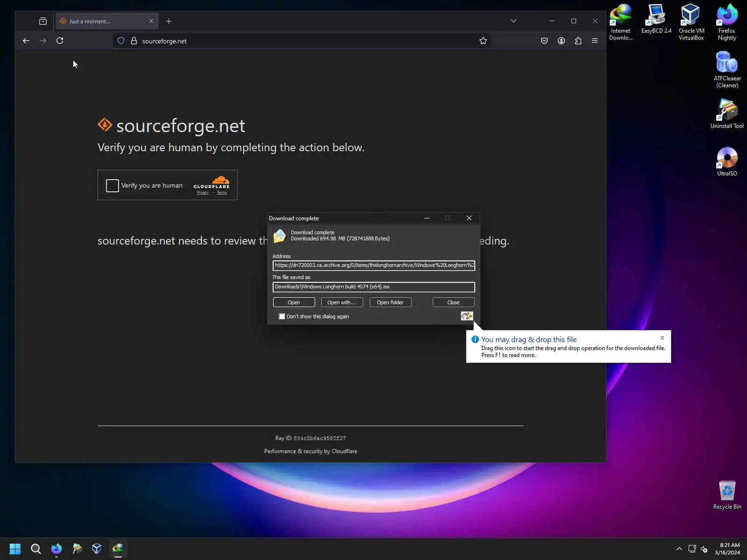Open the Firefox extensions panel

click(x=578, y=41)
